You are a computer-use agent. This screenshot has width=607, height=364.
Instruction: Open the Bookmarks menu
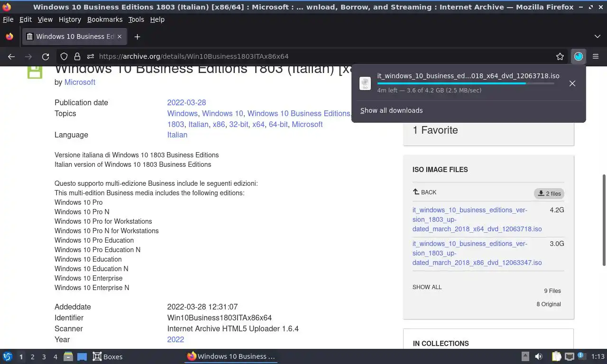point(105,19)
